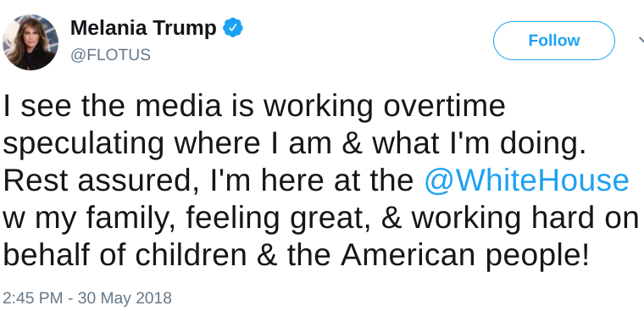Click the phrase "working hard on"
Screen dimensions: 644x311
click(x=525, y=219)
